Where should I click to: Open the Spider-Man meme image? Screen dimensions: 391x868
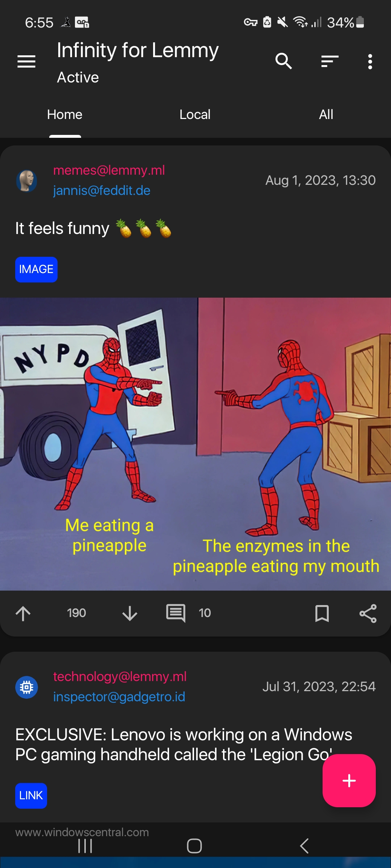(x=195, y=444)
